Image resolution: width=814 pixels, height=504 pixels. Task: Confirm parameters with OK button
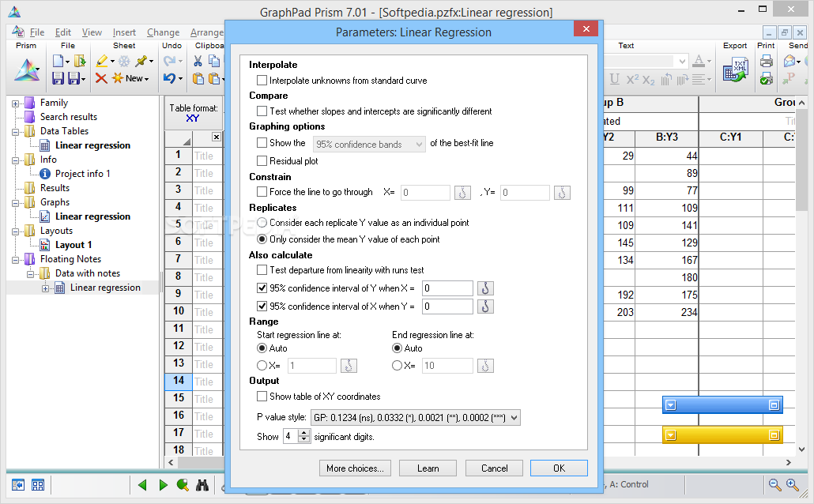[559, 468]
